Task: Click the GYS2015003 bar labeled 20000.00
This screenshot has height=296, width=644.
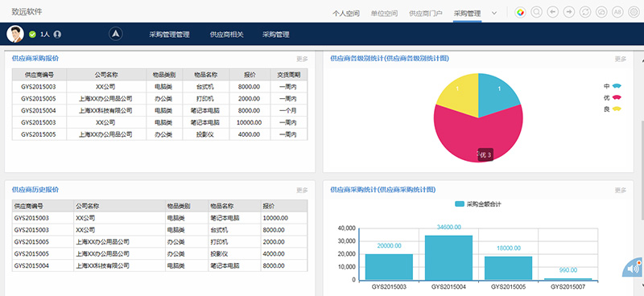Action: (389, 267)
